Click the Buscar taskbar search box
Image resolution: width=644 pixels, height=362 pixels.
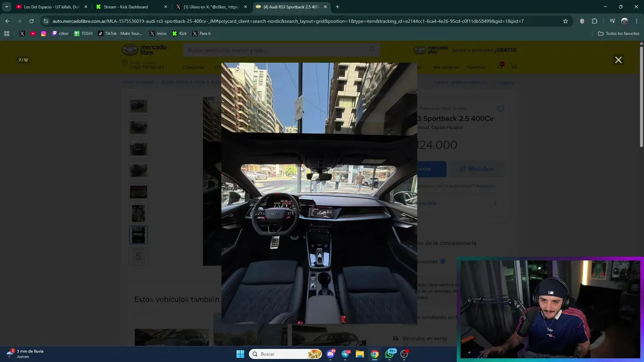pos(285,354)
